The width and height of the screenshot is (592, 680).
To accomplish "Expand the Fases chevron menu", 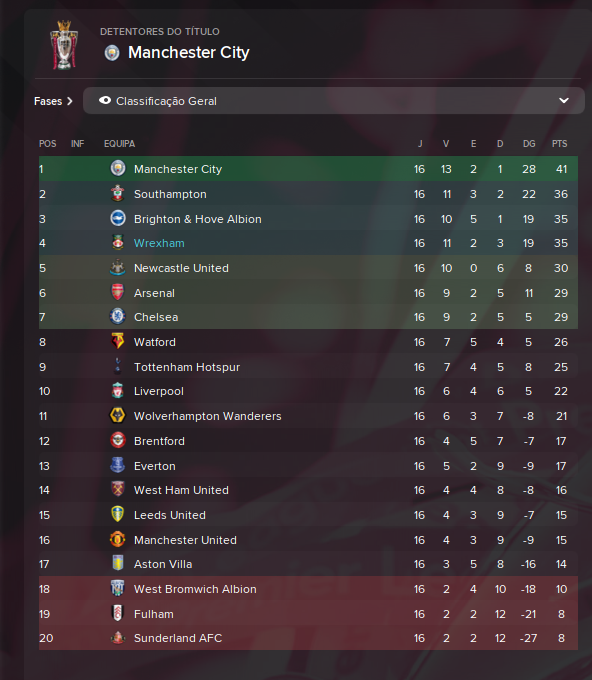I will [70, 101].
